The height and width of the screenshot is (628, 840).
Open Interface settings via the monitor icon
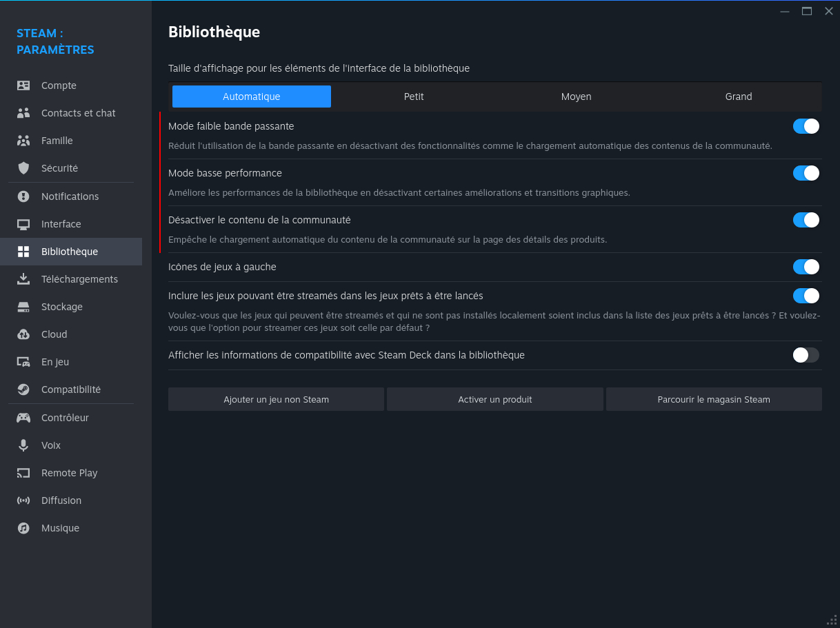(x=23, y=224)
